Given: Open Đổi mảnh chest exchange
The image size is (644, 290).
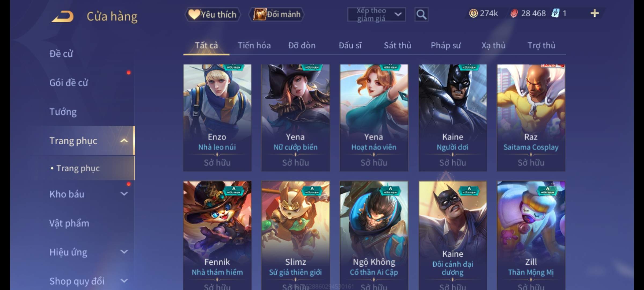Looking at the screenshot, I should (277, 14).
